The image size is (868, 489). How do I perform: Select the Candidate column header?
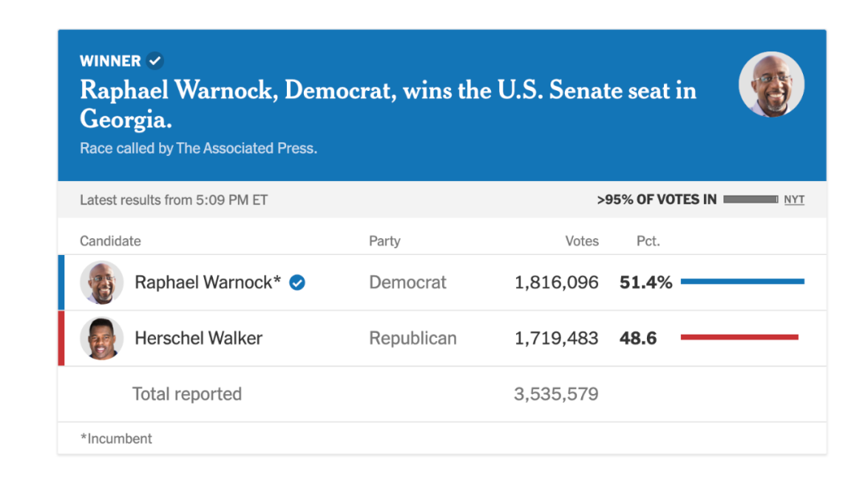110,241
